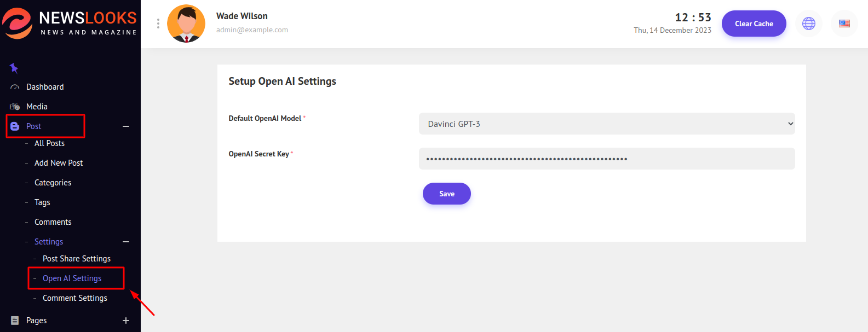Screen dimensions: 868x332
Task: Click the OpenAI Secret Key field
Action: pyautogui.click(x=606, y=159)
